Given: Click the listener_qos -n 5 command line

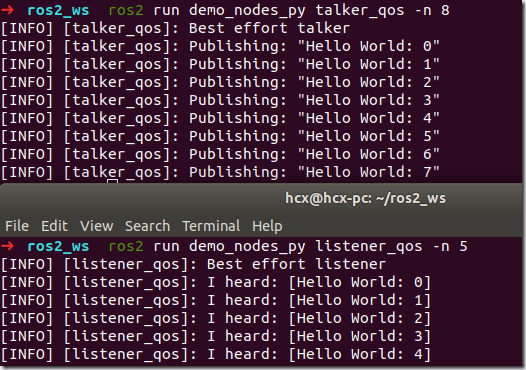Looking at the screenshot, I should pos(234,247).
